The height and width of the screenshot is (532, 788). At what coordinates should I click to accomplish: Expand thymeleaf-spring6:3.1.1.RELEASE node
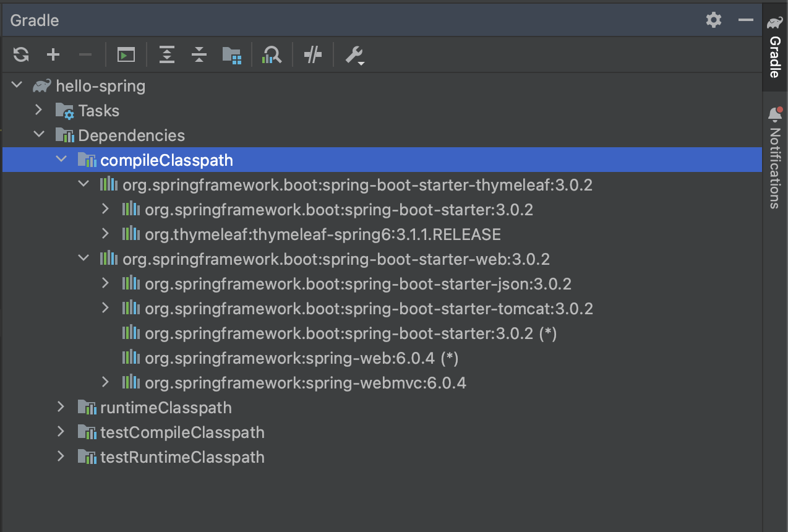pyautogui.click(x=105, y=234)
